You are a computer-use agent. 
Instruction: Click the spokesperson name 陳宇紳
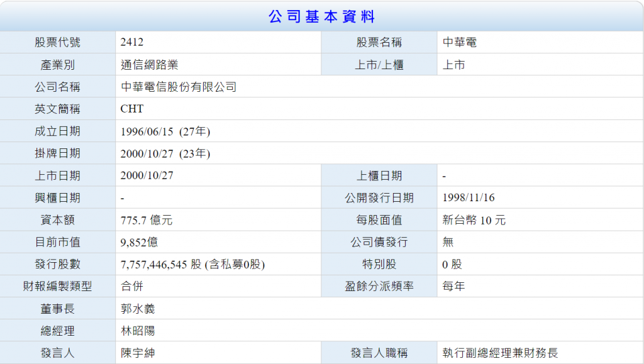click(x=138, y=353)
